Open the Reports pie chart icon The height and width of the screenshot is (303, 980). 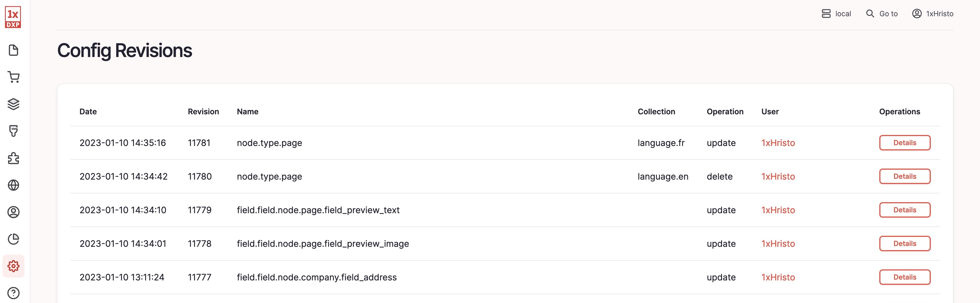pyautogui.click(x=13, y=239)
